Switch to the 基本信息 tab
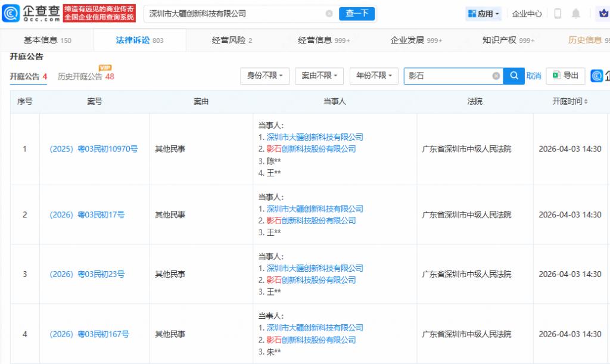The width and height of the screenshot is (610, 364). [47, 41]
